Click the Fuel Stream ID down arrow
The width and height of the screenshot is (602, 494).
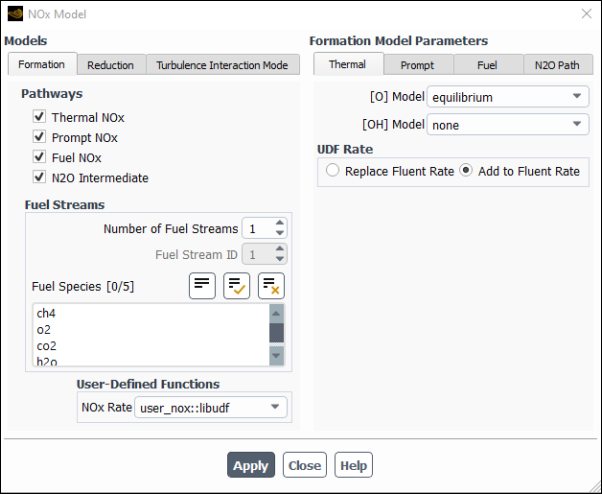pyautogui.click(x=280, y=259)
